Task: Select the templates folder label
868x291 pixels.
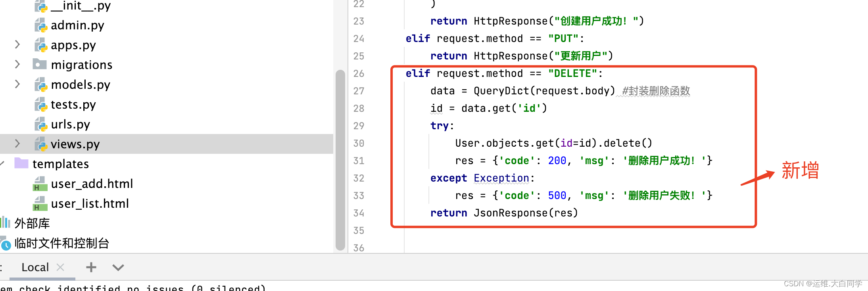Action: coord(61,164)
